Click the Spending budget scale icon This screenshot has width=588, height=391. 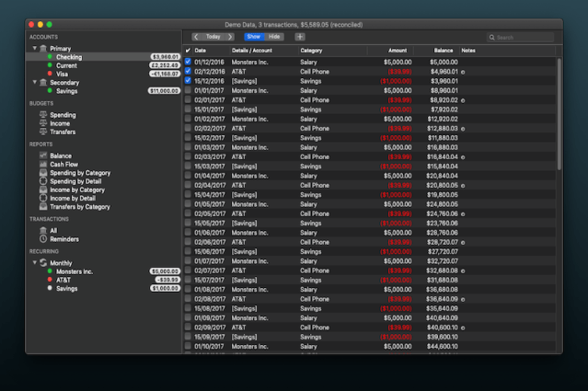point(43,115)
